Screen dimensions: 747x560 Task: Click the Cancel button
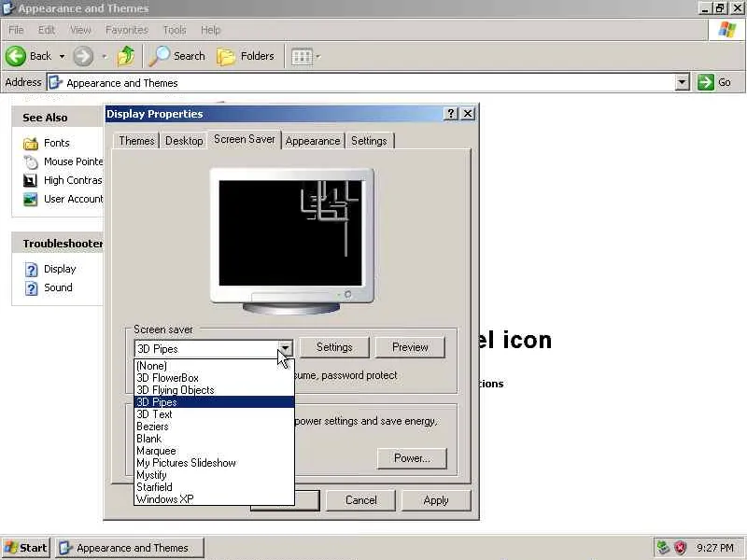pyautogui.click(x=361, y=500)
